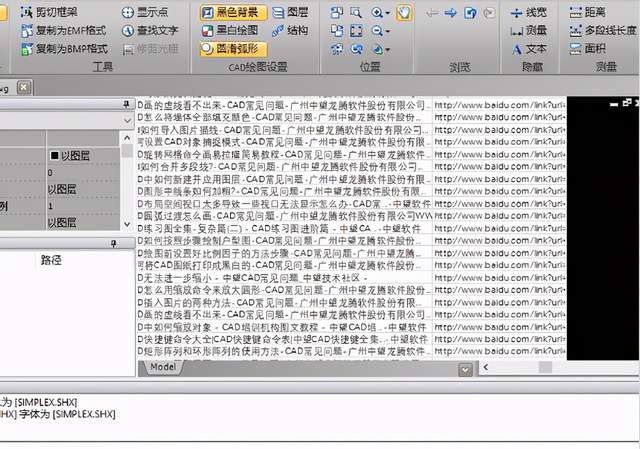
Task: Open the 图层 layers dialog
Action: pyautogui.click(x=290, y=13)
